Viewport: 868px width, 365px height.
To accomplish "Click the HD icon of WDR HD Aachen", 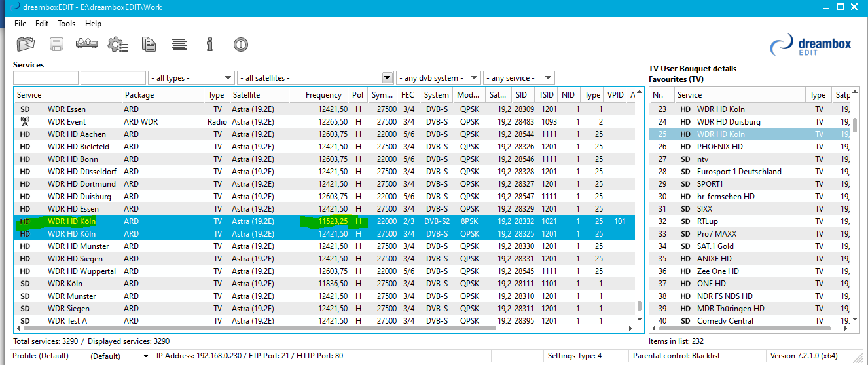I will (25, 134).
